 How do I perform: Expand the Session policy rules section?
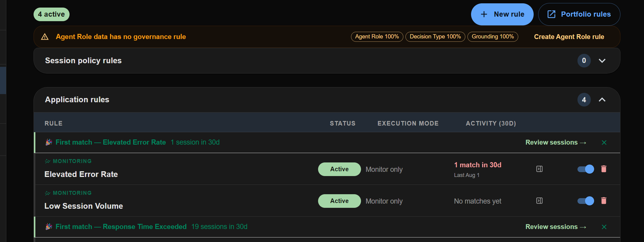point(602,60)
